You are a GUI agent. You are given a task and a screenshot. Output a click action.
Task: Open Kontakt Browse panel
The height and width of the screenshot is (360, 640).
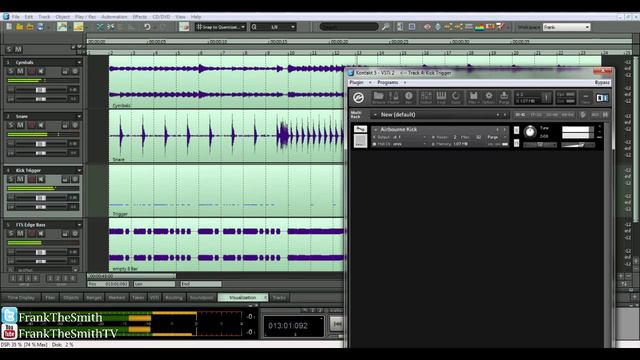pos(378,98)
